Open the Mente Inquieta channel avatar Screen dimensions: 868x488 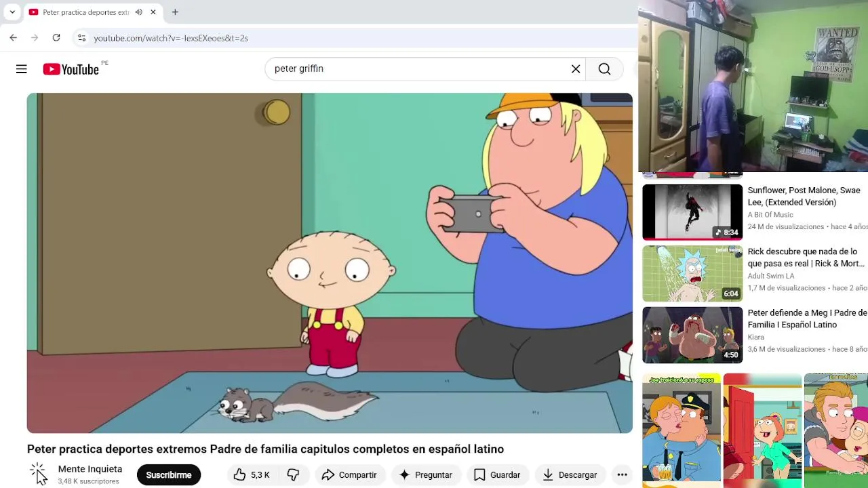(x=38, y=474)
